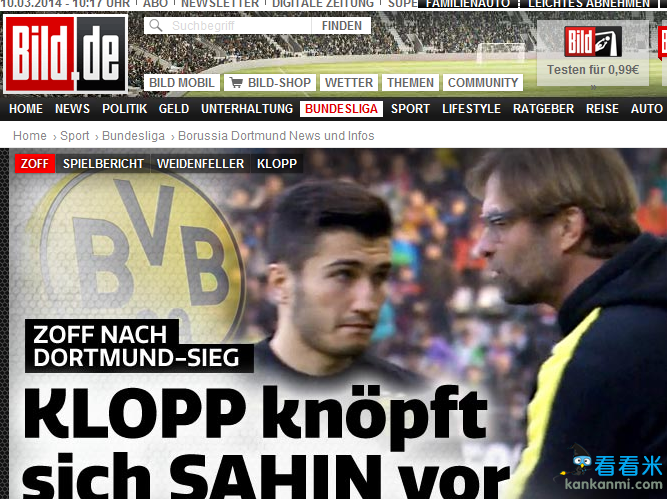The image size is (667, 499).
Task: Open the WETTER page
Action: pyautogui.click(x=349, y=83)
